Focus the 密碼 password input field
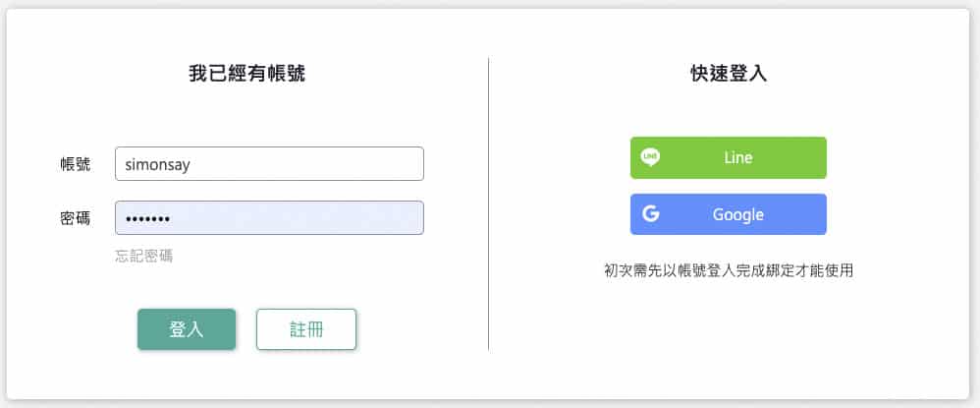The width and height of the screenshot is (980, 408). point(269,218)
